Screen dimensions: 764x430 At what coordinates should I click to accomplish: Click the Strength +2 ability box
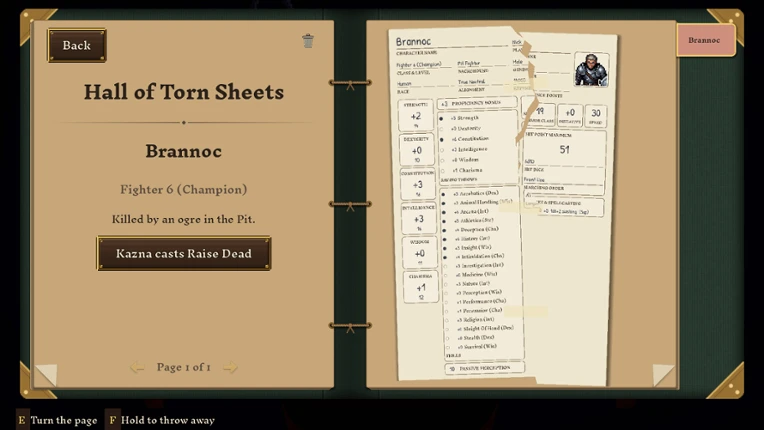click(415, 115)
